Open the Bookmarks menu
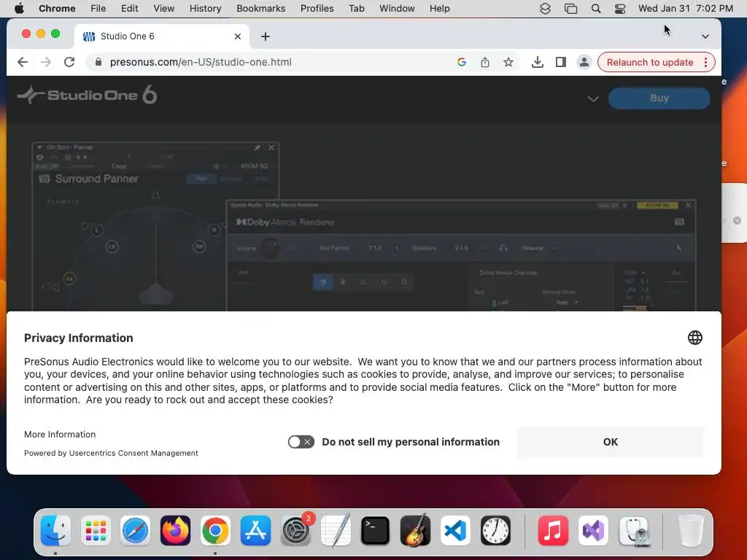This screenshot has height=560, width=747. [260, 8]
